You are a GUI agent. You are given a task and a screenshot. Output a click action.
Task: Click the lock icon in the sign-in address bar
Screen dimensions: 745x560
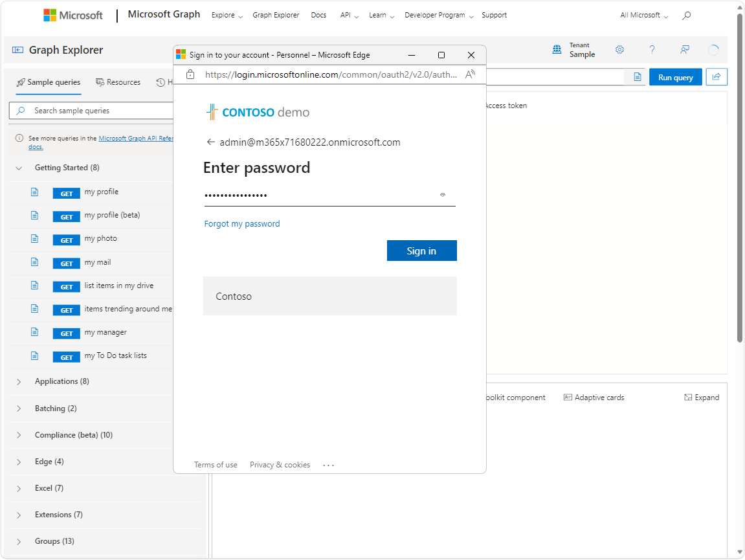(x=190, y=74)
